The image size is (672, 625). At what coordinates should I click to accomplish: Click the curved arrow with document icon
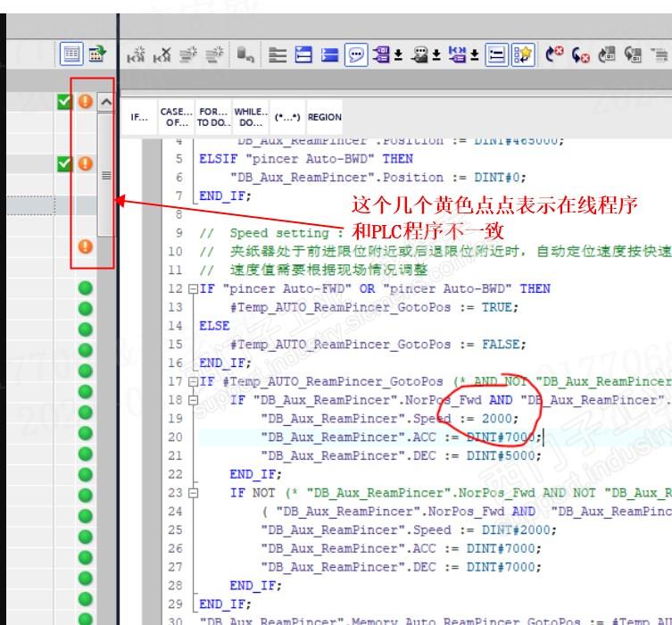633,54
